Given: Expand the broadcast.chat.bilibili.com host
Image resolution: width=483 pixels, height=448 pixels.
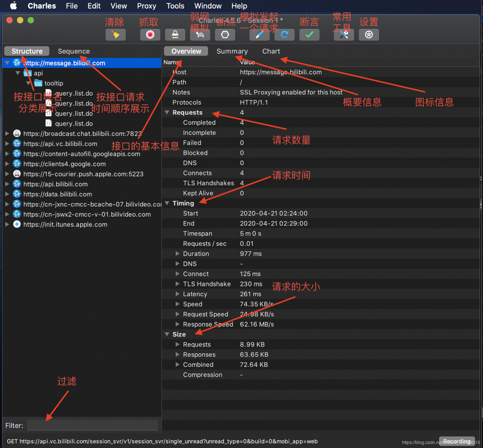Looking at the screenshot, I should [x=7, y=133].
